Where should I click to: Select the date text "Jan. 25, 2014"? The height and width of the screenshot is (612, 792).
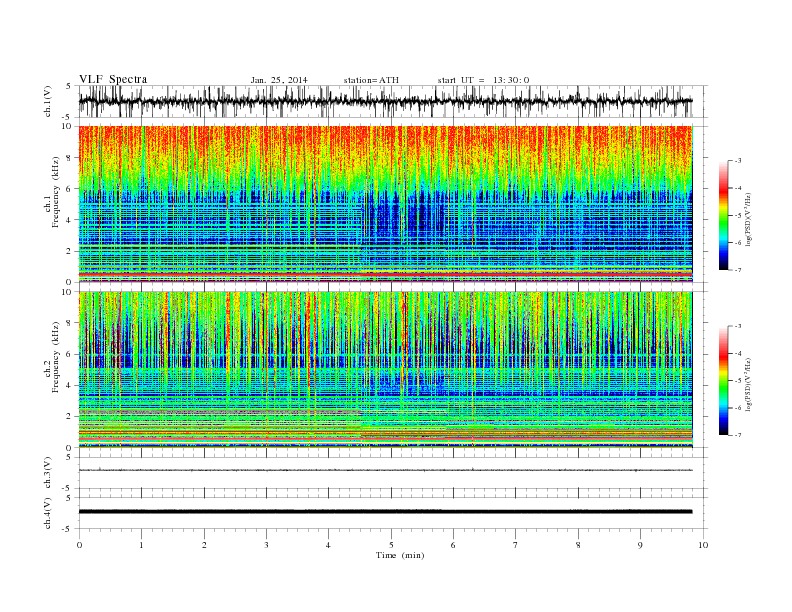(x=279, y=80)
